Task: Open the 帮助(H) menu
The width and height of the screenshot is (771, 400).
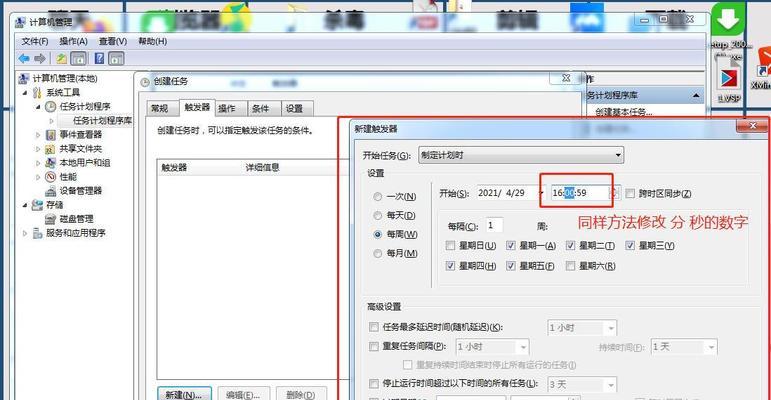Action: (x=152, y=41)
